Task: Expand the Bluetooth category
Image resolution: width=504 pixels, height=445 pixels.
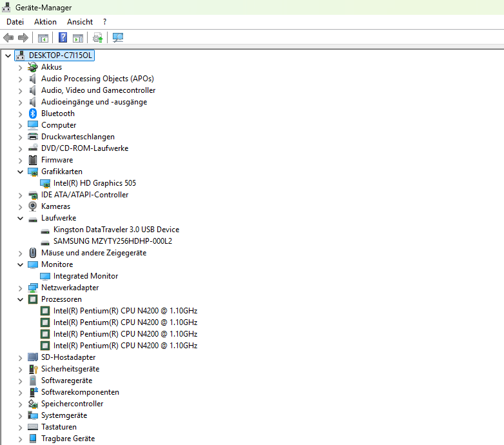Action: pyautogui.click(x=20, y=114)
